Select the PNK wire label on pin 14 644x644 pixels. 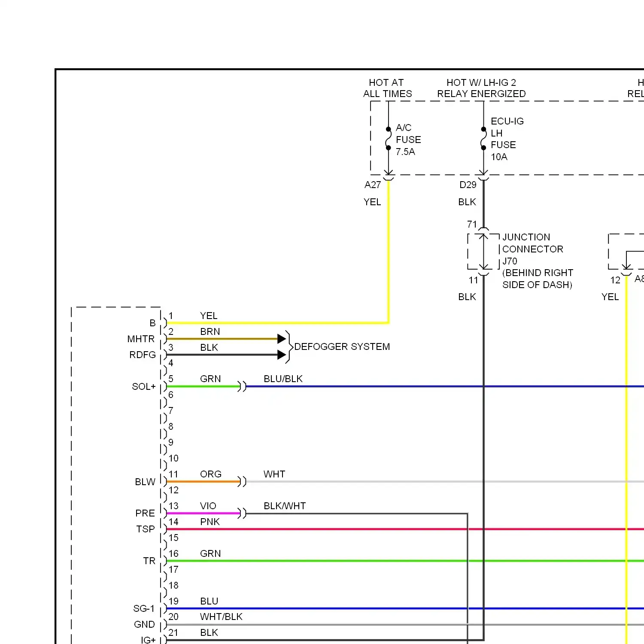210,522
